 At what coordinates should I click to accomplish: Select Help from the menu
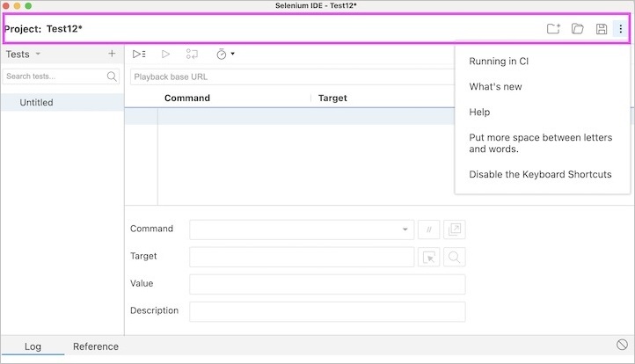[479, 113]
